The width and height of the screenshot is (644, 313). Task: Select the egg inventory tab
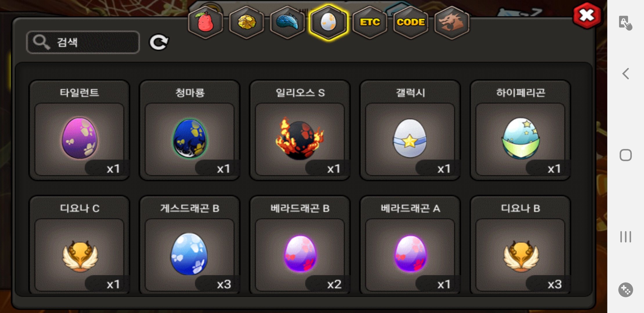pos(328,22)
